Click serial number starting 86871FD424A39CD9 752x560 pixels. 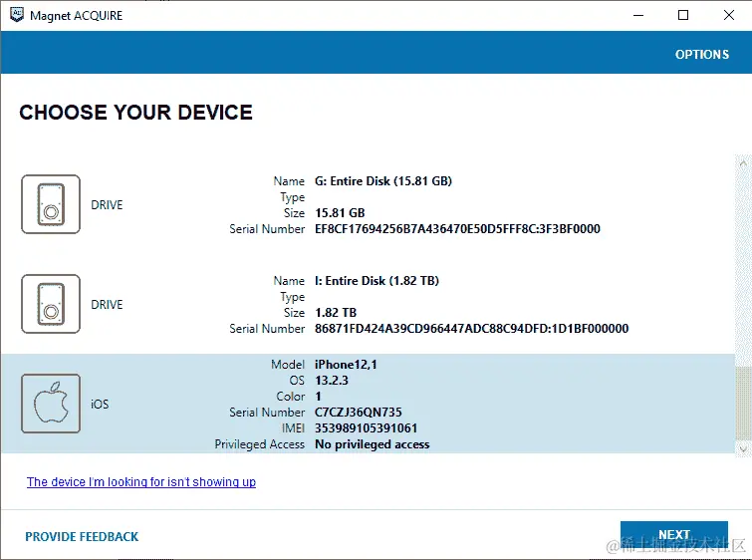pos(471,329)
